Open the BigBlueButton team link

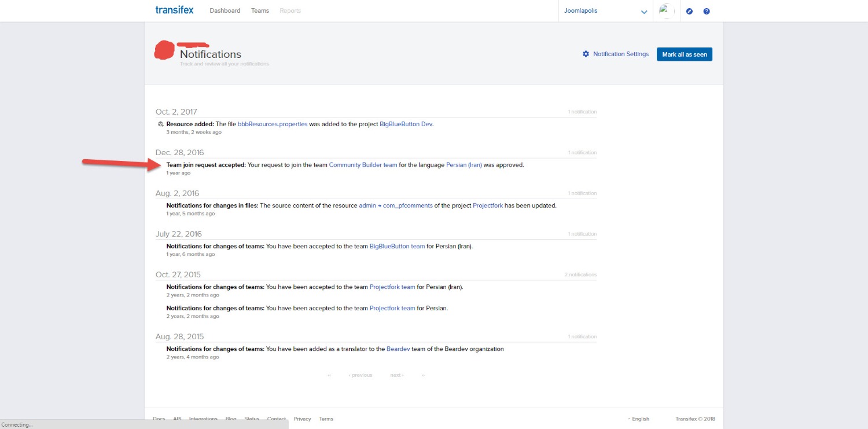coord(398,246)
